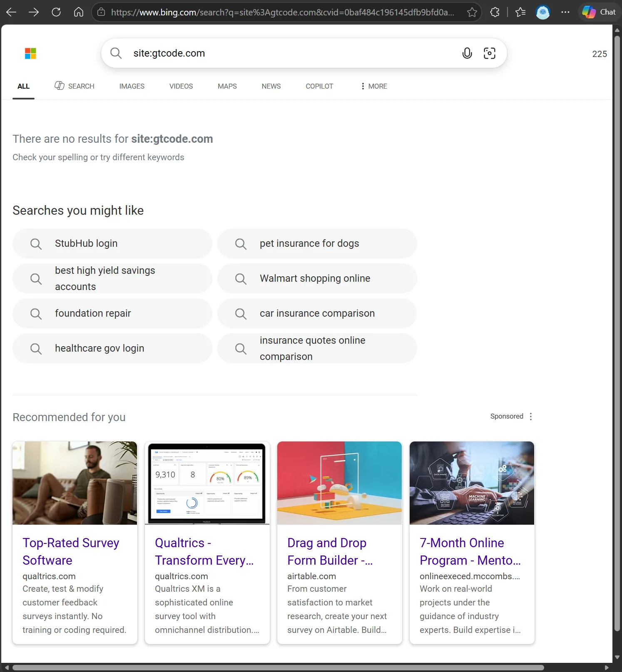Select the ALL results tab
Viewport: 622px width, 672px height.
(23, 86)
